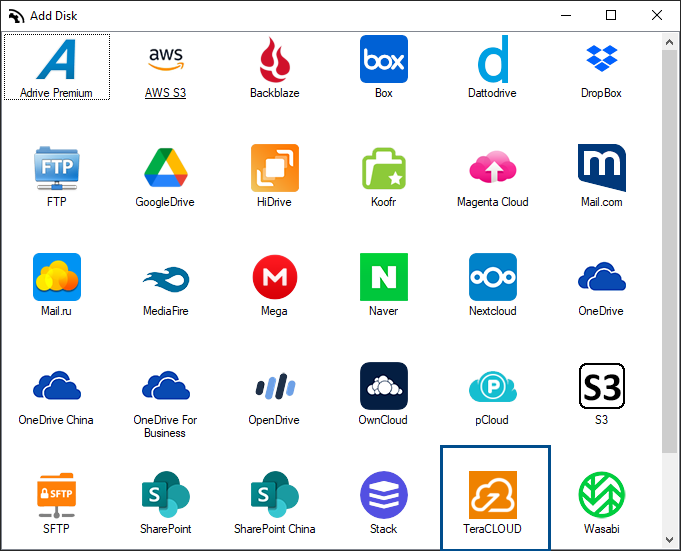Image resolution: width=681 pixels, height=551 pixels.
Task: Click the 'Koofr' label text
Action: (383, 202)
